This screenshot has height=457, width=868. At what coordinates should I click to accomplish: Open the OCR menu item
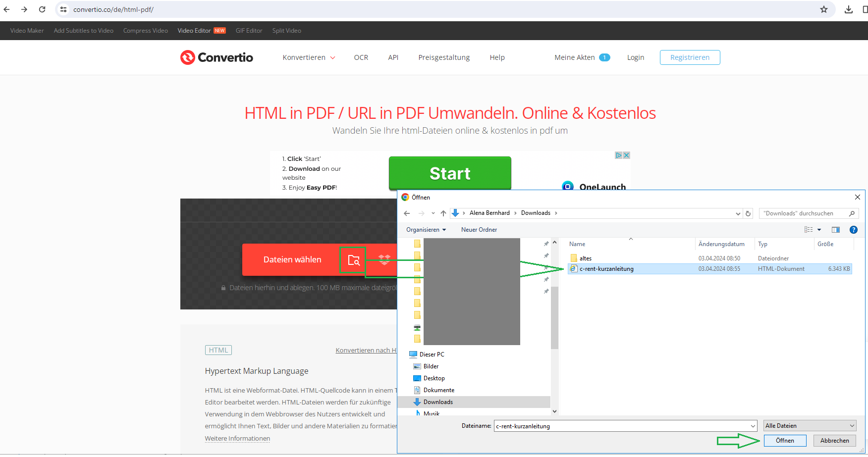[x=361, y=57]
